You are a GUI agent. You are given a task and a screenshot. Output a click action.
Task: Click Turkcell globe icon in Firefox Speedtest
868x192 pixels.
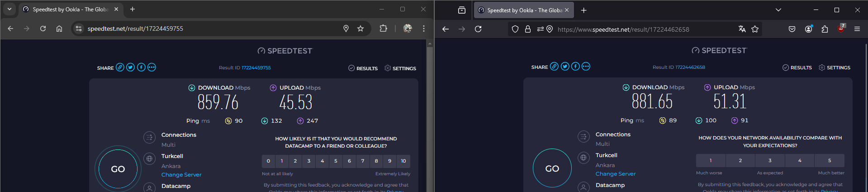click(583, 158)
